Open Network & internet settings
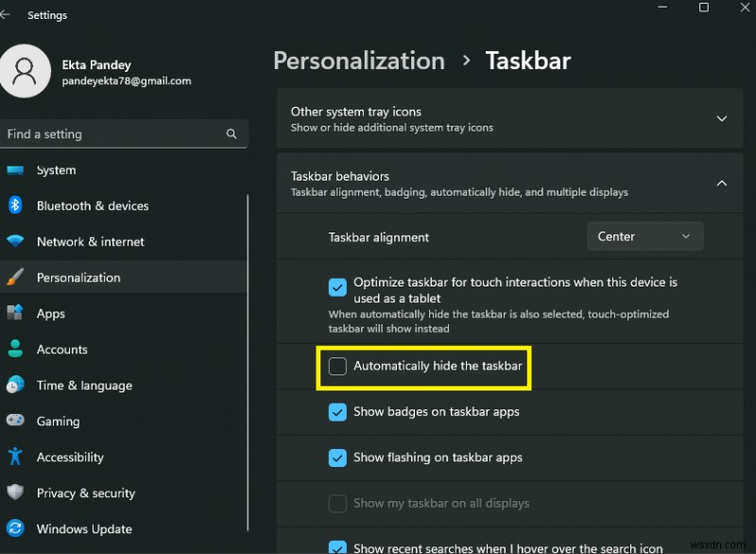756x554 pixels. (16, 242)
